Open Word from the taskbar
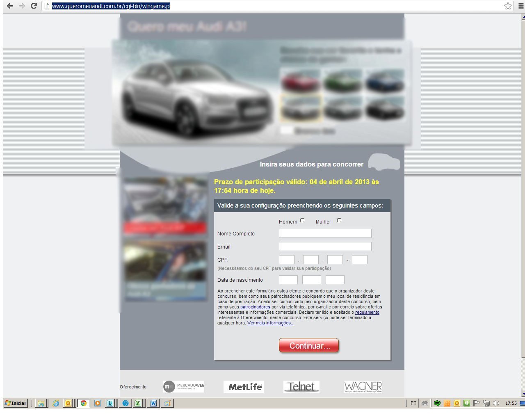This screenshot has height=420, width=525. coord(153,403)
